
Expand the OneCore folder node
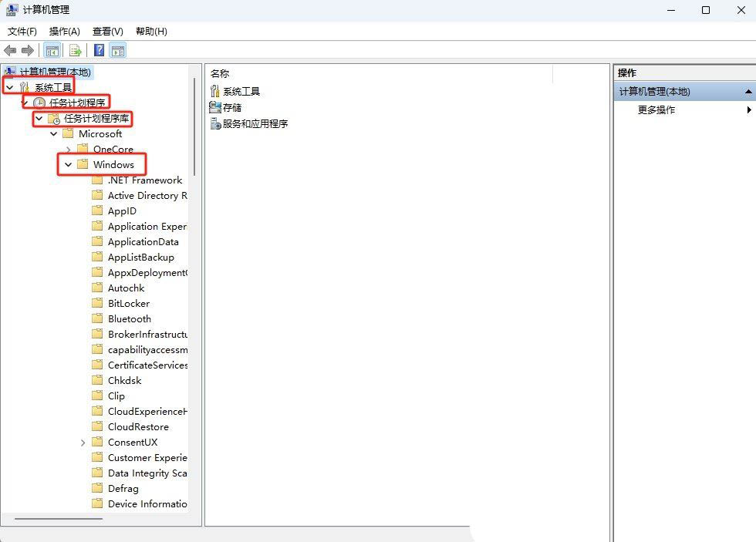69,150
